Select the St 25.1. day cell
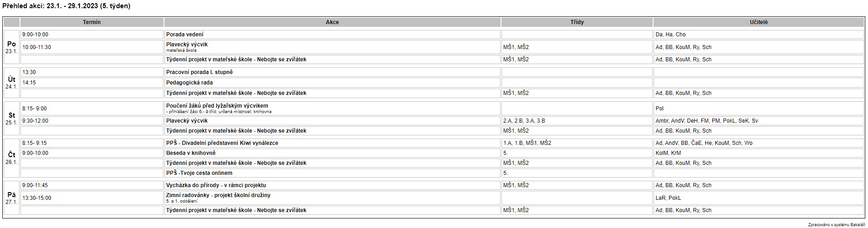The image size is (868, 228). [x=12, y=119]
